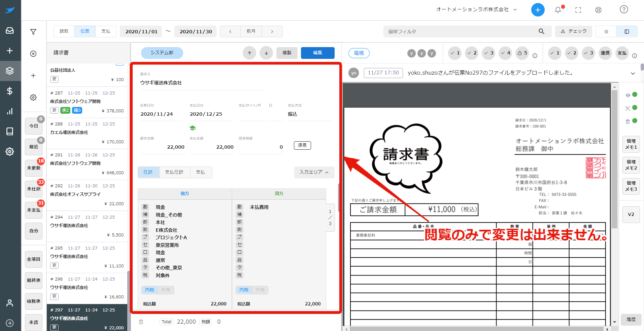Switch to the 支払 tab in top toolbar
Image resolution: width=644 pixels, height=331 pixels.
click(x=106, y=31)
